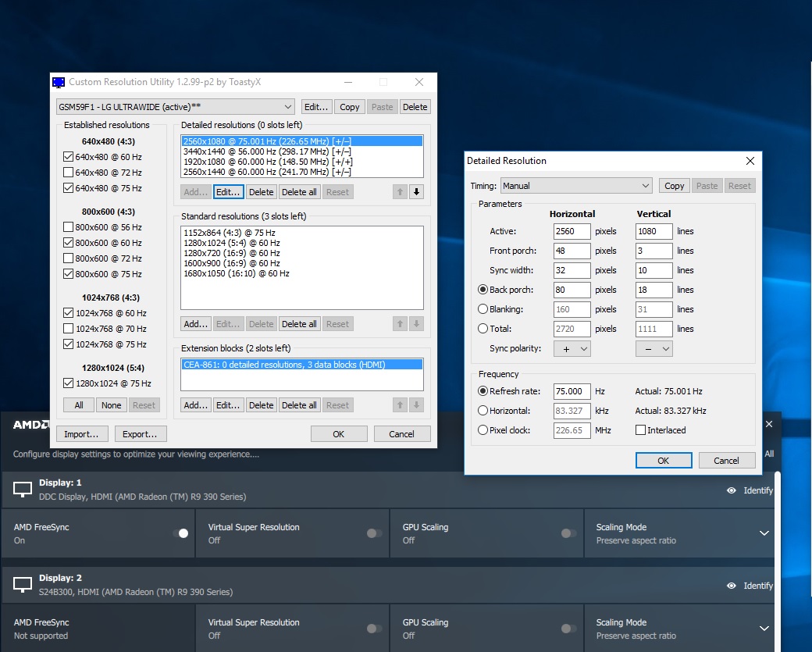This screenshot has width=812, height=652.
Task: Click Display 2 monitor icon
Action: click(23, 585)
